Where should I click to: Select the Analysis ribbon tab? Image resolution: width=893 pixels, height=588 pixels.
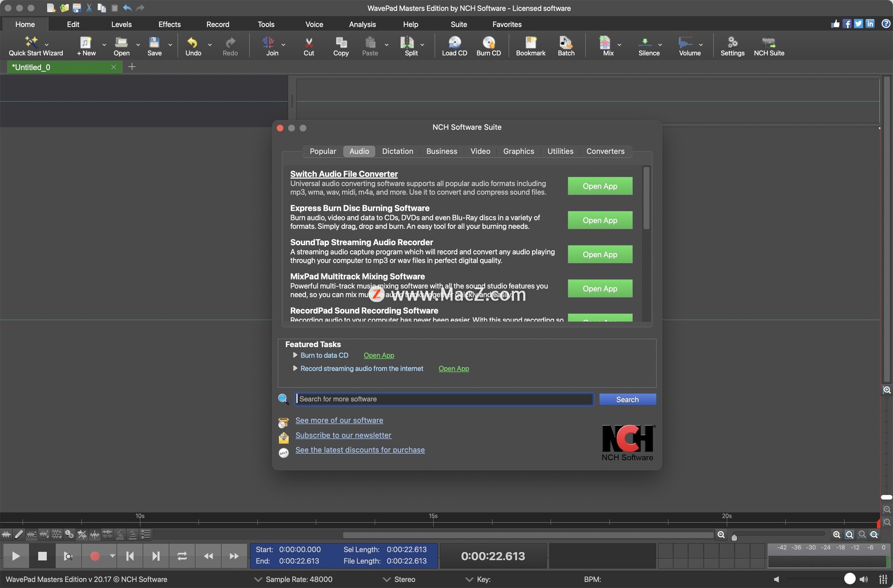click(362, 24)
